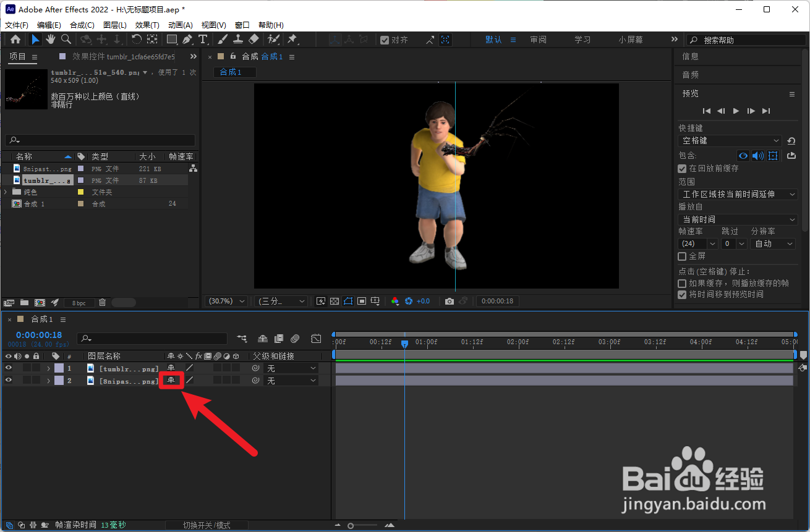The height and width of the screenshot is (532, 810).
Task: Select the Rotation tool
Action: pos(136,40)
